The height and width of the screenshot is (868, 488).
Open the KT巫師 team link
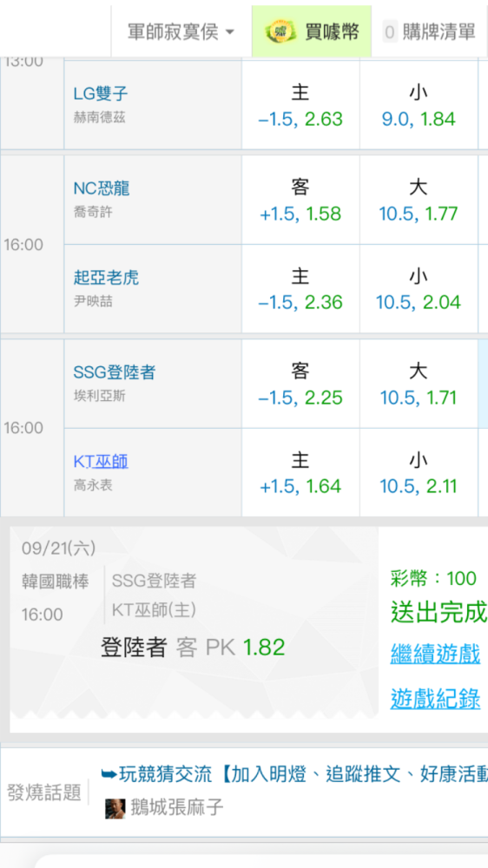point(101,461)
